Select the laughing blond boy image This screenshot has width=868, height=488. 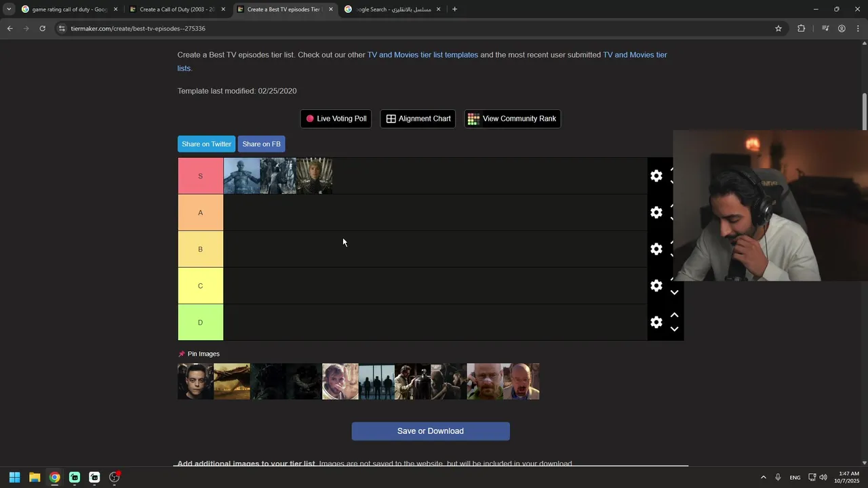[x=340, y=382]
